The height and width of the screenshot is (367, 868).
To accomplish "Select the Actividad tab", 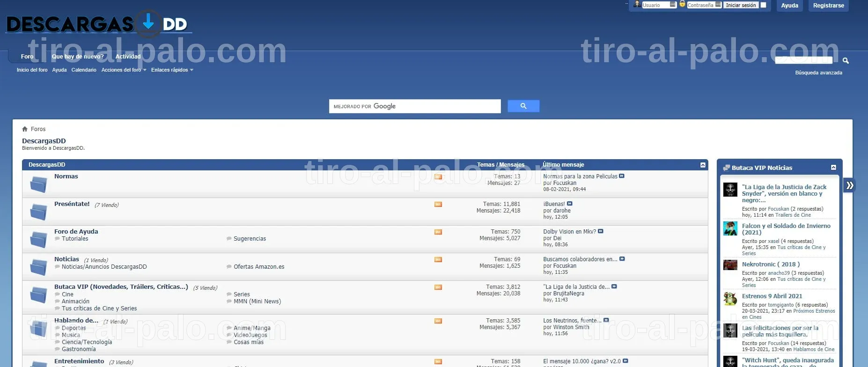I will tap(128, 56).
